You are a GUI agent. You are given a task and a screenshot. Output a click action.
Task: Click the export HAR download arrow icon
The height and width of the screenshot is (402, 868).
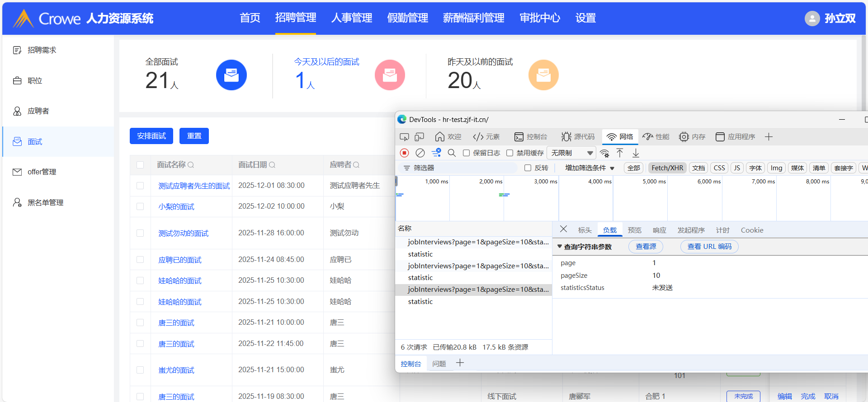point(636,153)
